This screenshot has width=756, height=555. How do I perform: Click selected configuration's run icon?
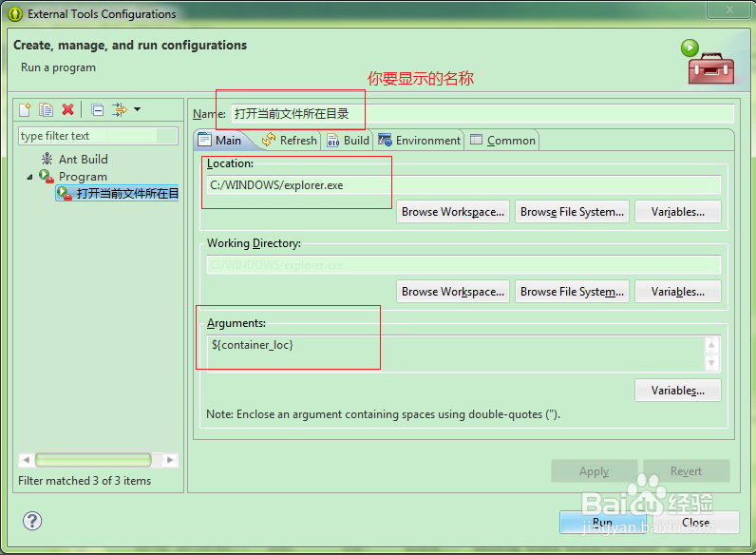point(65,193)
